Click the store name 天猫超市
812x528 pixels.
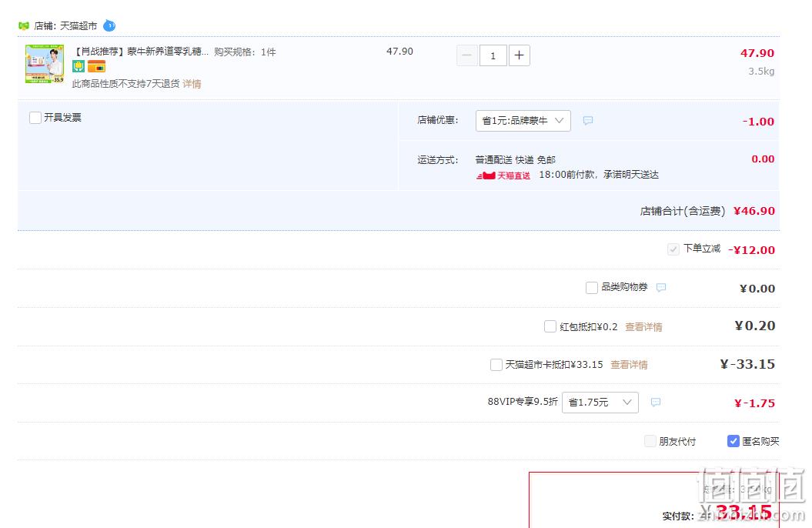click(79, 26)
